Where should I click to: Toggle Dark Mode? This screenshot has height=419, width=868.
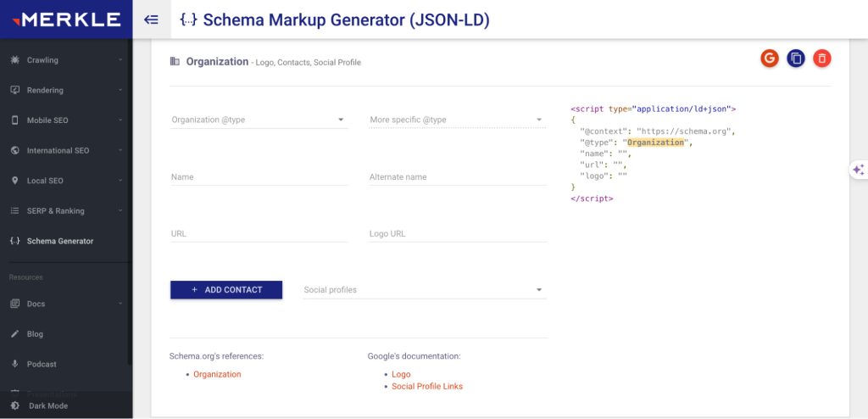click(48, 405)
